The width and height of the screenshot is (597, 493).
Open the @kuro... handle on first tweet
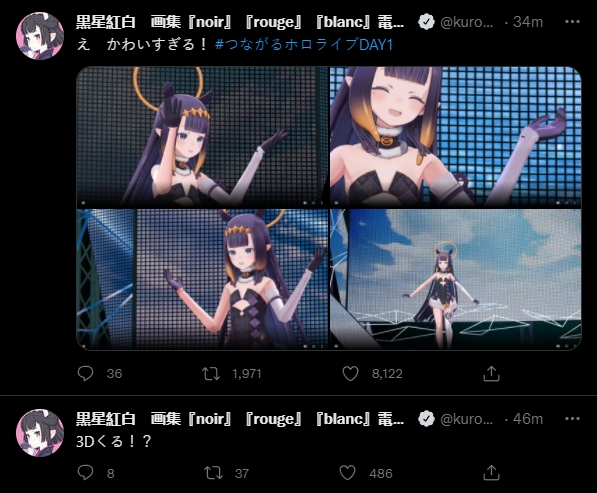coord(466,22)
